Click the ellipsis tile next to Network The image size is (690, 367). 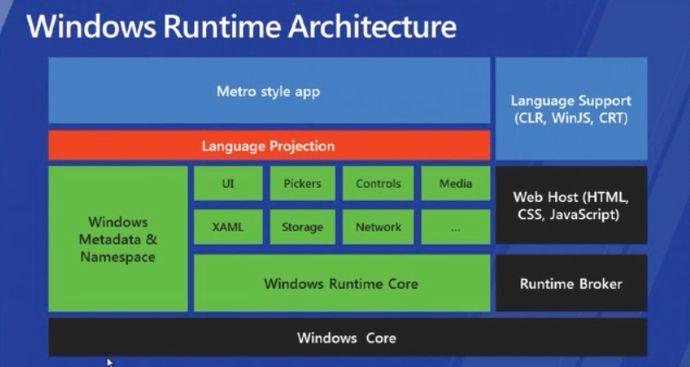pyautogui.click(x=455, y=227)
